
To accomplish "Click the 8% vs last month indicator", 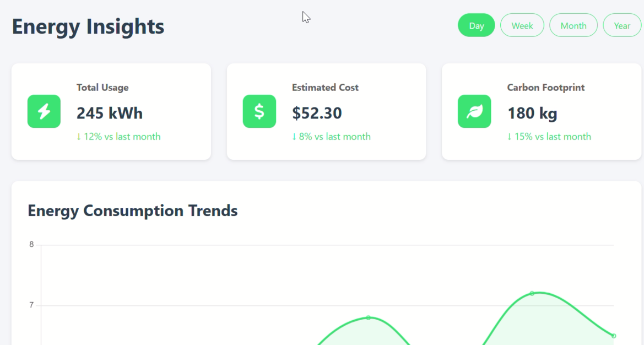I will tap(331, 137).
